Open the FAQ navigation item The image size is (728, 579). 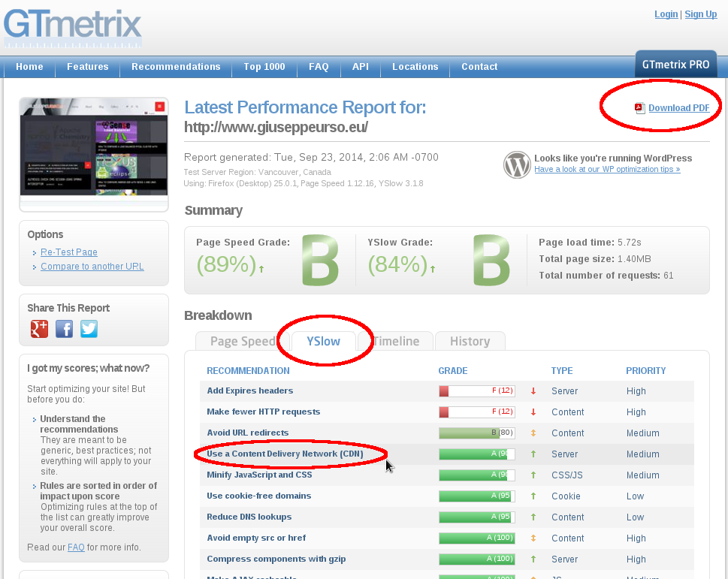point(319,67)
